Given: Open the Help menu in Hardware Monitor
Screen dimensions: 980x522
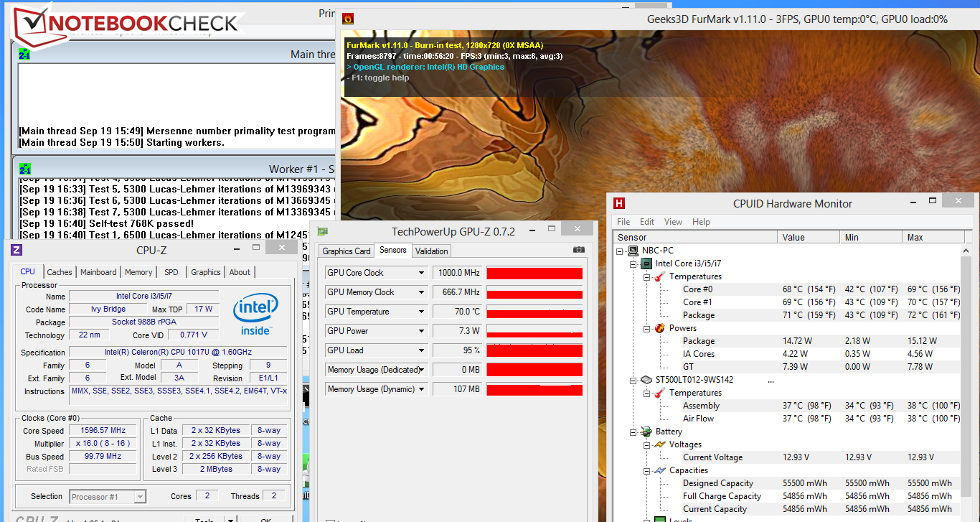Looking at the screenshot, I should 701,222.
